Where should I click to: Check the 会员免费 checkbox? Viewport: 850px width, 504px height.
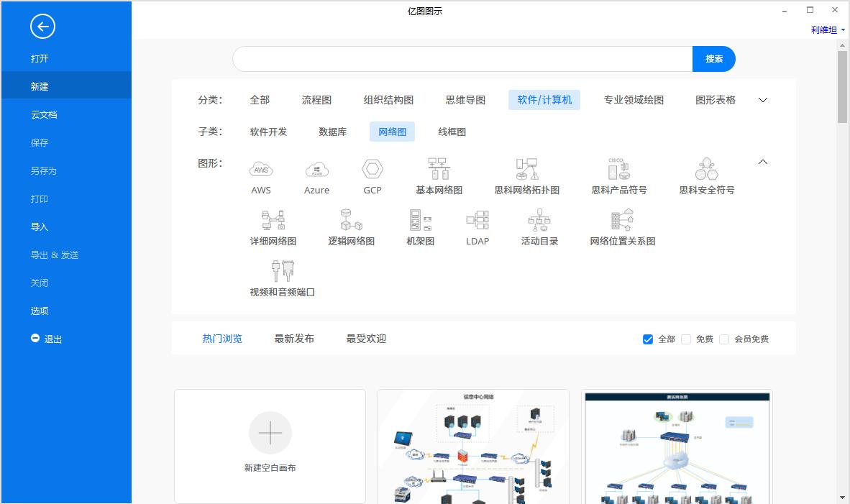pyautogui.click(x=724, y=339)
